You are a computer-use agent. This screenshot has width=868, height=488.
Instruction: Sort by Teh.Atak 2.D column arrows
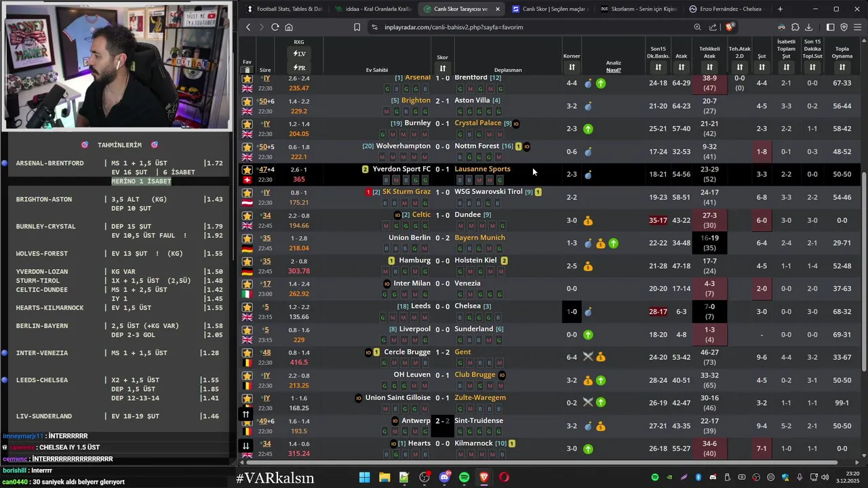[739, 67]
